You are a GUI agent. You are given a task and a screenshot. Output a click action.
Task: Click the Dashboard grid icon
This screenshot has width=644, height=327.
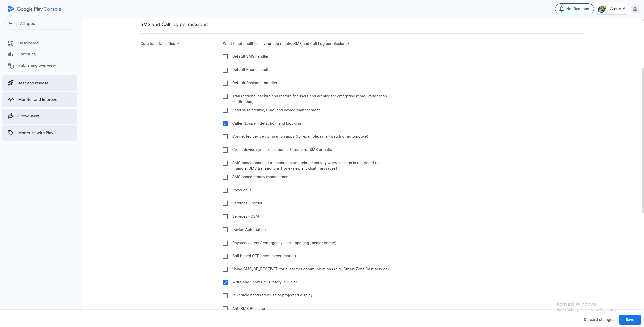pos(11,43)
